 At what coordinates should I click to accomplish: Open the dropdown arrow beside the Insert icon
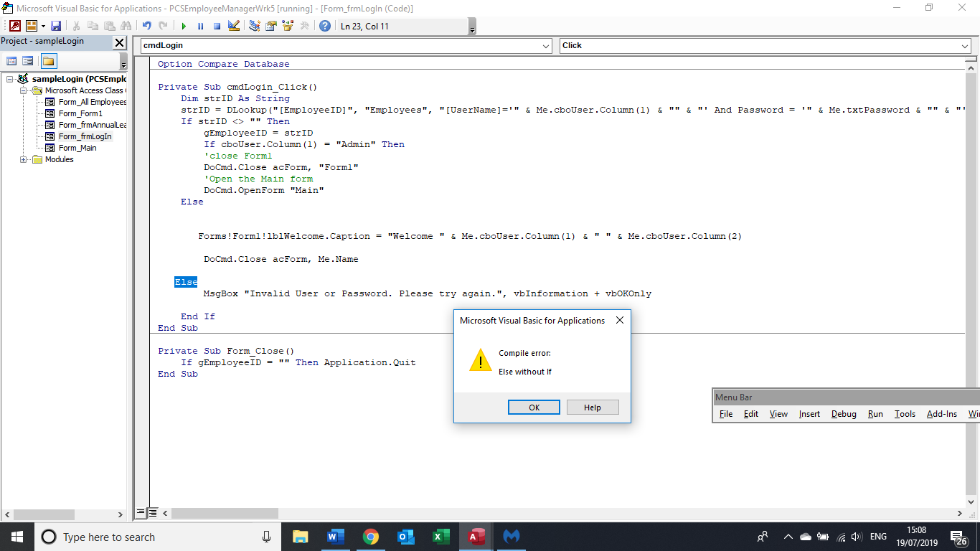[x=43, y=26]
